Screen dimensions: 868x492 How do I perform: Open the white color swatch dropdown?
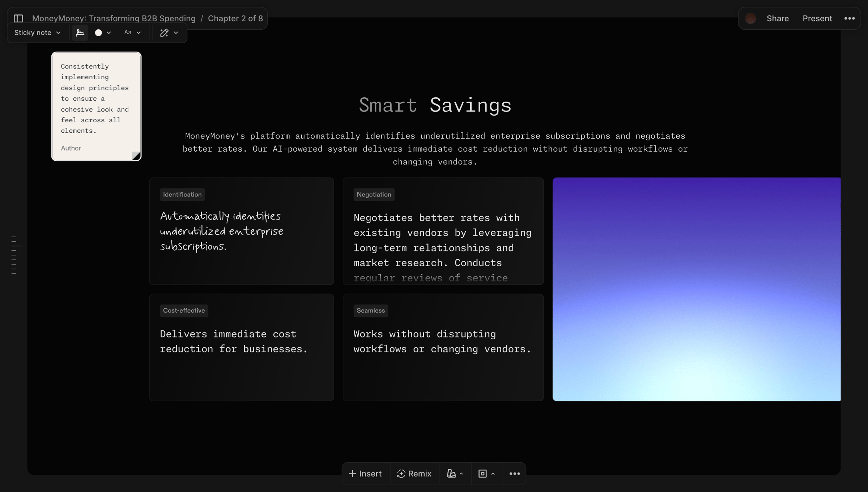pos(103,33)
